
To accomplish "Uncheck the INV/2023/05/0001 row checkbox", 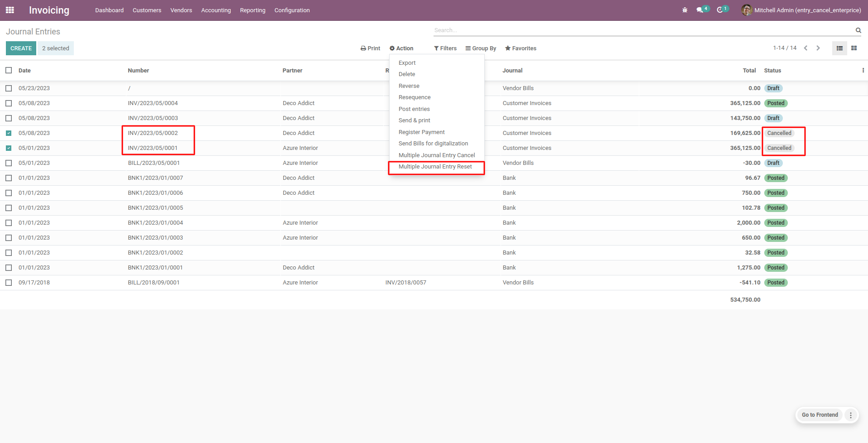I will [9, 148].
